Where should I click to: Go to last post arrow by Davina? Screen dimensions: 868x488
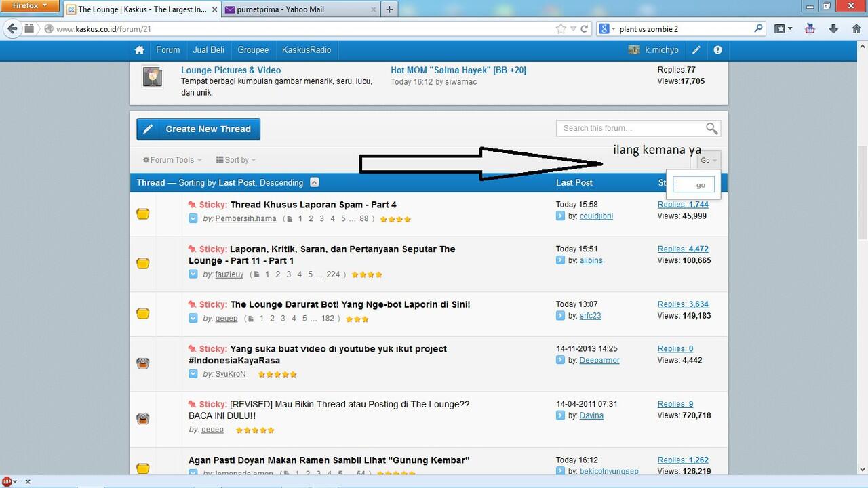(560, 415)
